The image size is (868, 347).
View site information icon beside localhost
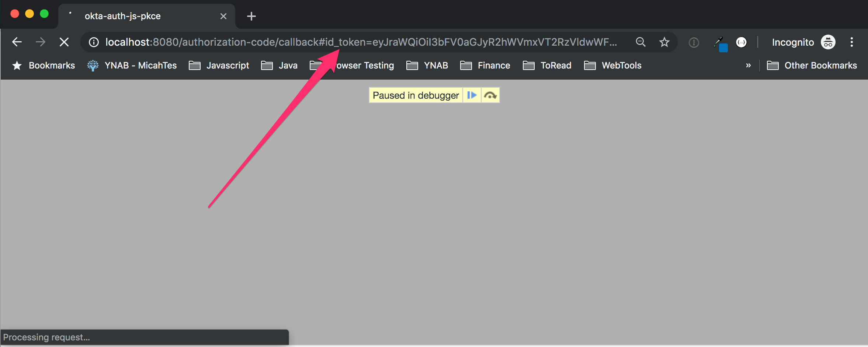tap(94, 42)
